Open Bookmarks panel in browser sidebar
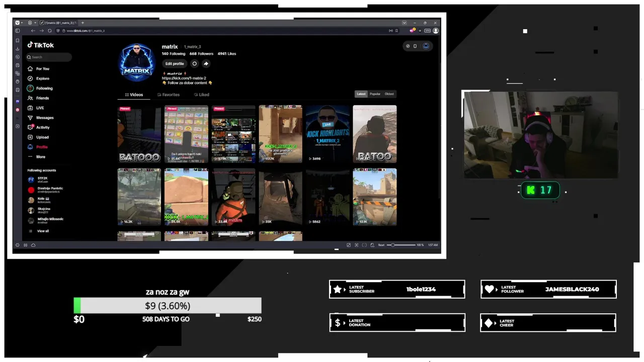The width and height of the screenshot is (644, 362). point(18,40)
